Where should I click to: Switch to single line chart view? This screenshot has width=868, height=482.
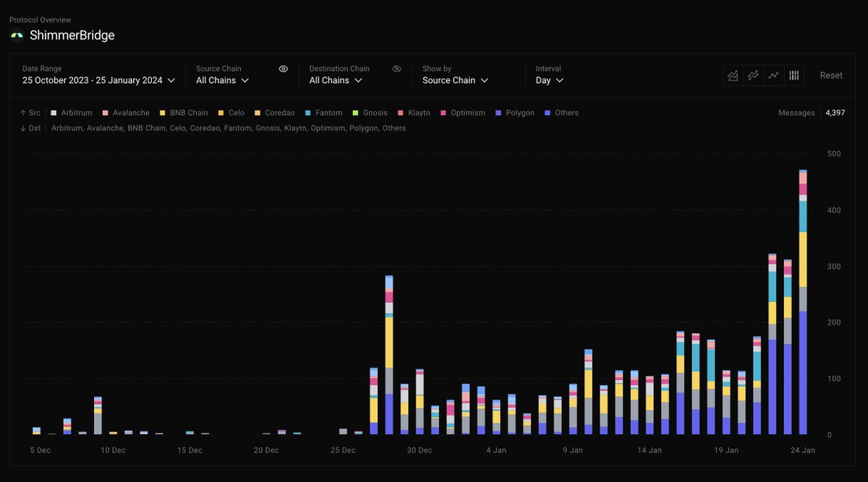pos(773,75)
